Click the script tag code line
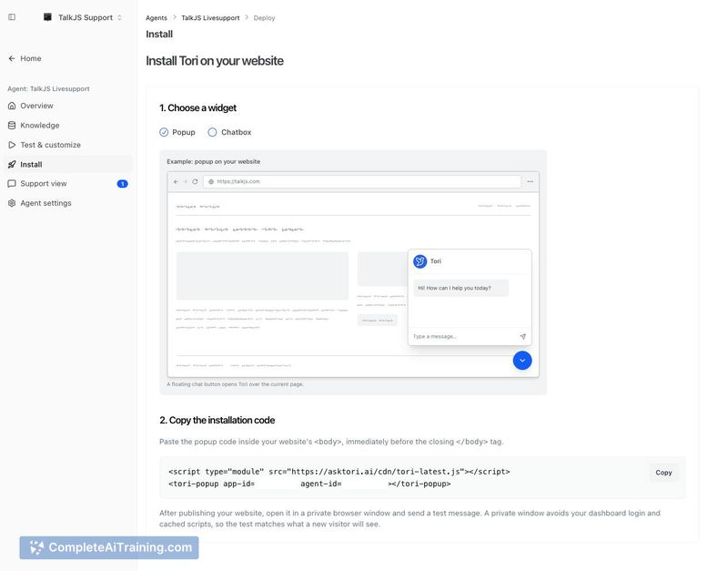 [x=339, y=472]
